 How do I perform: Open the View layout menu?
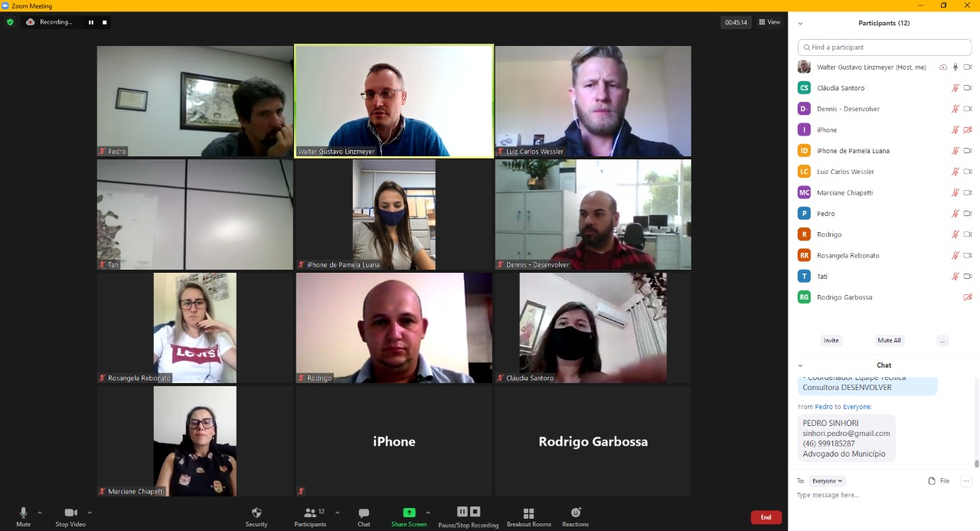click(x=769, y=22)
